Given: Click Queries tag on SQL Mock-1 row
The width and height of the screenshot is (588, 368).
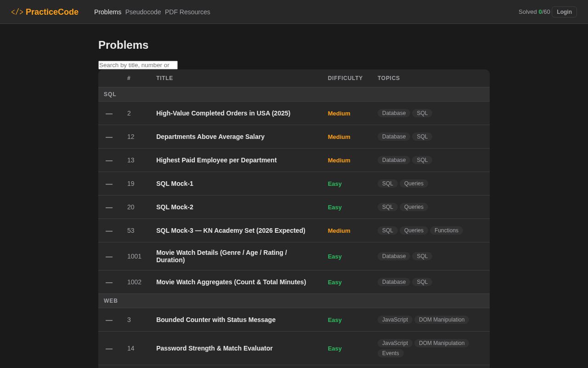Looking at the screenshot, I should (x=414, y=184).
